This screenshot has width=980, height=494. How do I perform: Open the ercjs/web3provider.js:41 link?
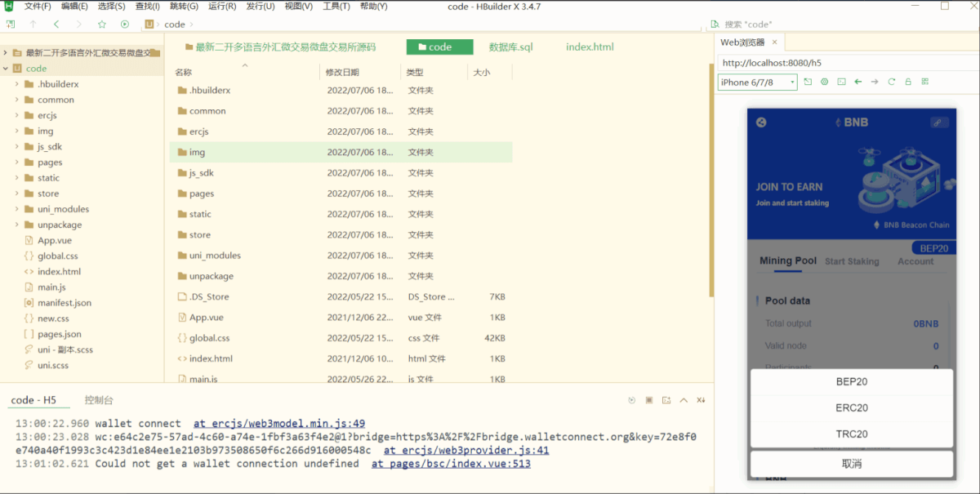pyautogui.click(x=466, y=450)
